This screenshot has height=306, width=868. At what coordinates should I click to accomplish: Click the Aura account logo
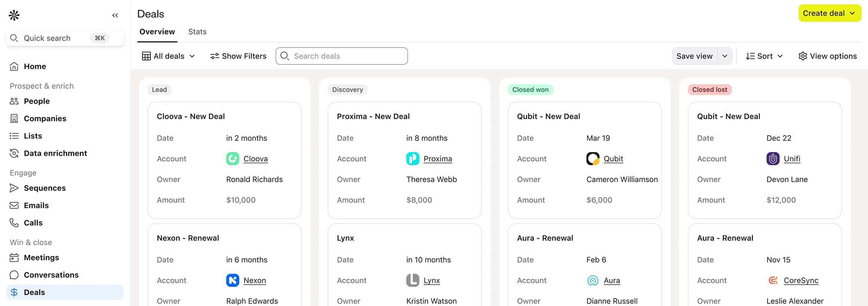pos(593,281)
